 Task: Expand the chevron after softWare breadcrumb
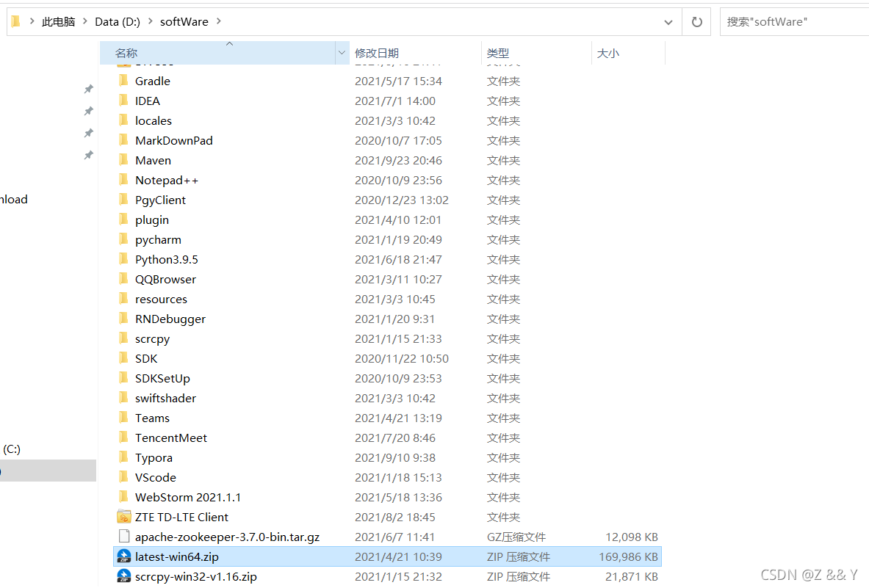(218, 21)
